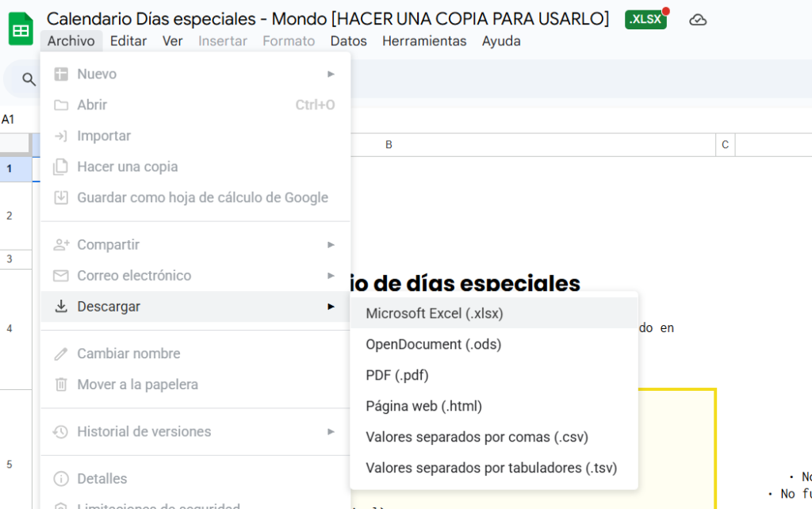Check the cloud document status icon
This screenshot has height=509, width=812.
point(698,20)
